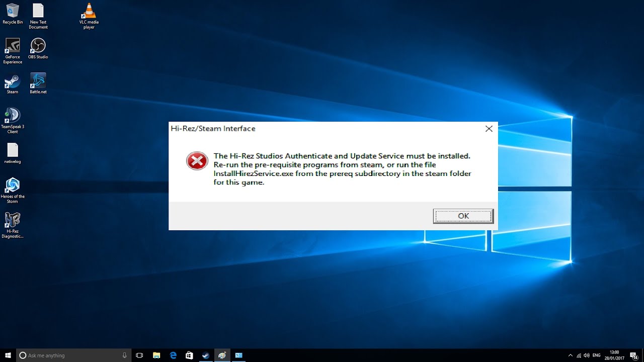Open File Explorer from the taskbar
644x362 pixels.
coord(156,355)
